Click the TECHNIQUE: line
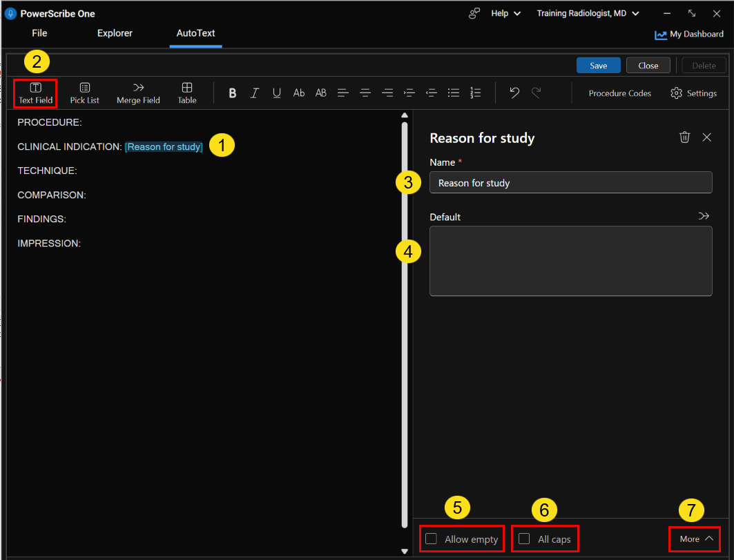Image resolution: width=734 pixels, height=560 pixels. click(47, 171)
